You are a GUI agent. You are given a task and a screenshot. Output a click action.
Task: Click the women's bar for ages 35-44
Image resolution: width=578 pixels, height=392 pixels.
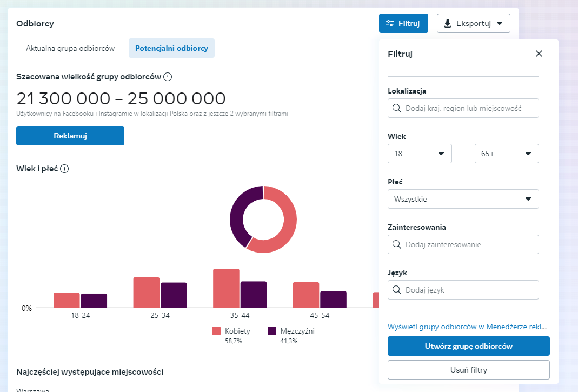[x=226, y=288]
